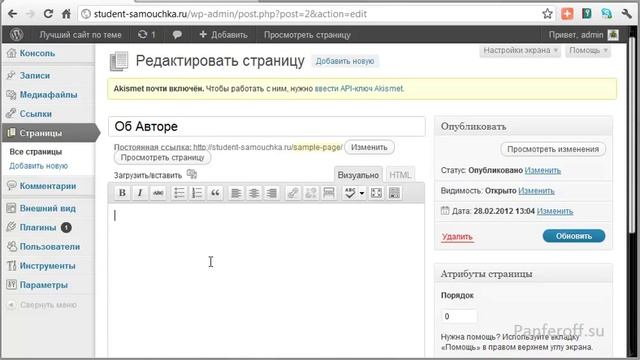Click Добавить новую button near heading
This screenshot has height=360, width=640.
pyautogui.click(x=344, y=61)
